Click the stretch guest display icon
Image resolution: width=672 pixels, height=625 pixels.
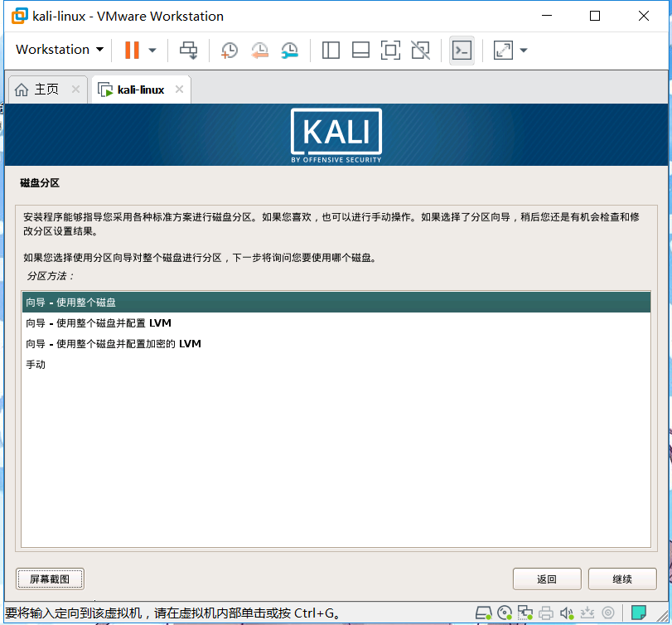[x=503, y=51]
